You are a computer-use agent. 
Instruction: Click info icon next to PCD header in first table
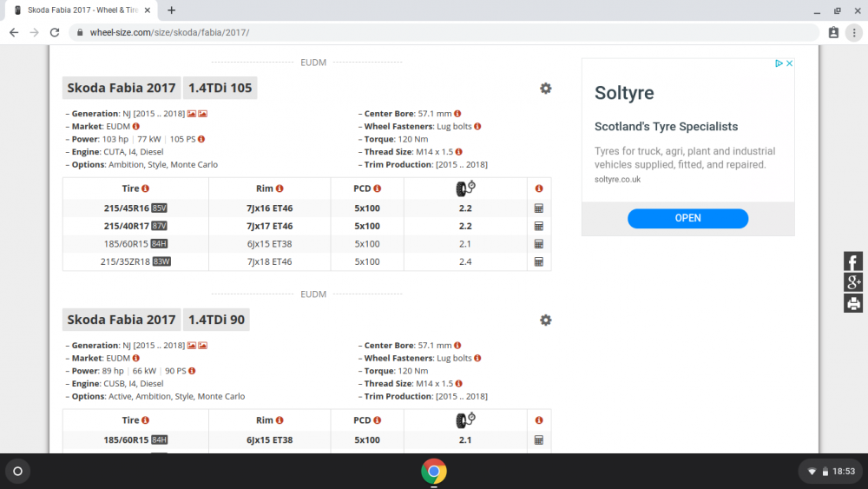[377, 188]
